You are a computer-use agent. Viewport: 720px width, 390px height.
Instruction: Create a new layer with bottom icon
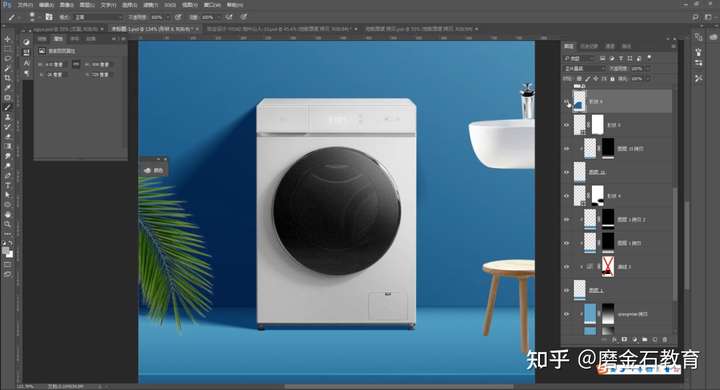click(x=655, y=339)
